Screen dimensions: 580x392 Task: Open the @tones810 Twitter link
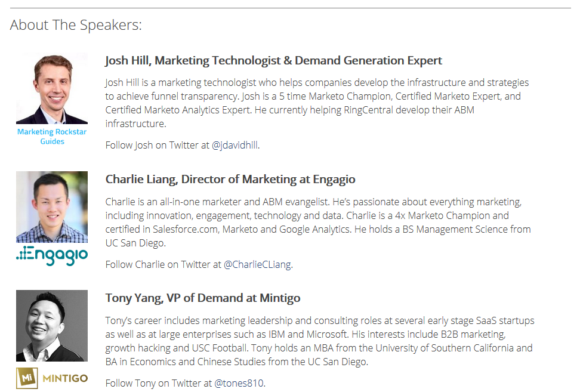tap(239, 383)
